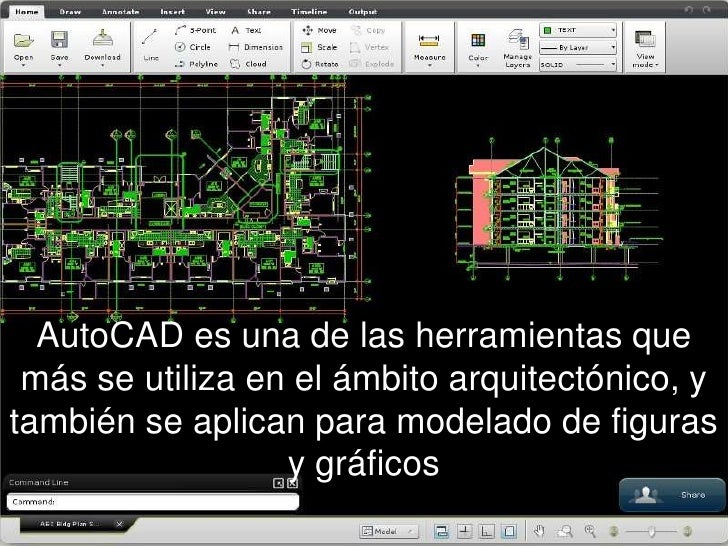The height and width of the screenshot is (546, 728).
Task: Select the ABC Bldg Plan drawing tab
Action: tap(70, 524)
